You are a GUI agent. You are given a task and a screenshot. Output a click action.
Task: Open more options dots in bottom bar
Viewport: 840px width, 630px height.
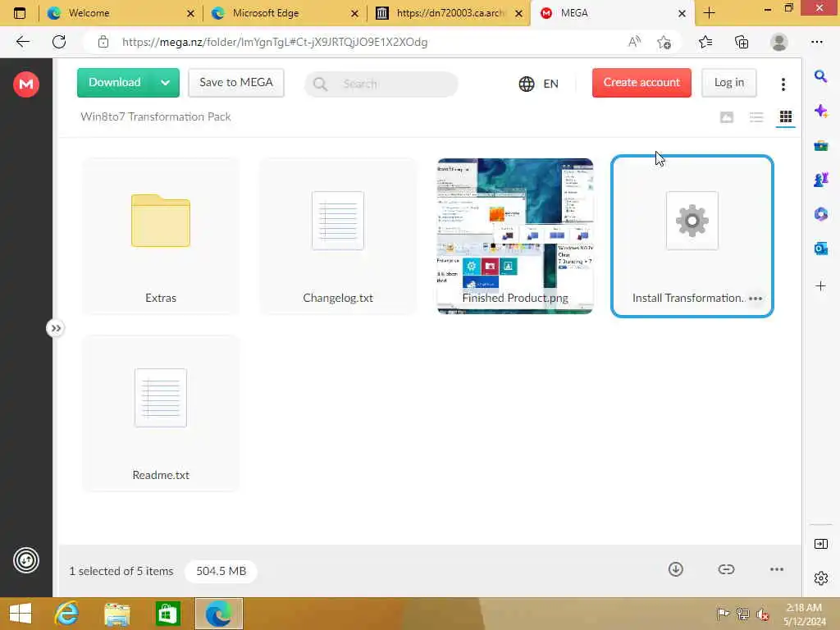tap(776, 569)
